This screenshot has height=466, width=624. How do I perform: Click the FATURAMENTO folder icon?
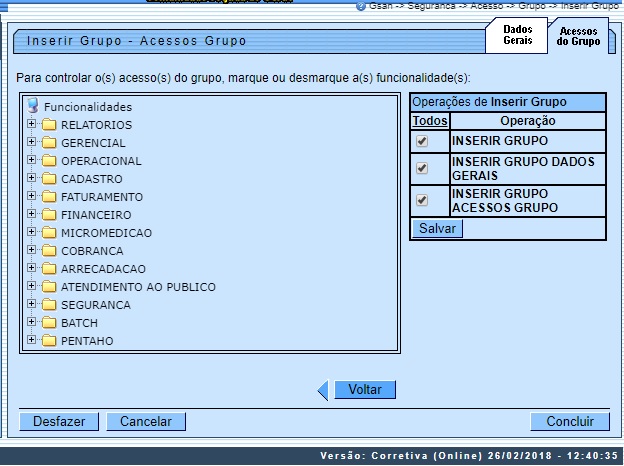[x=49, y=197]
